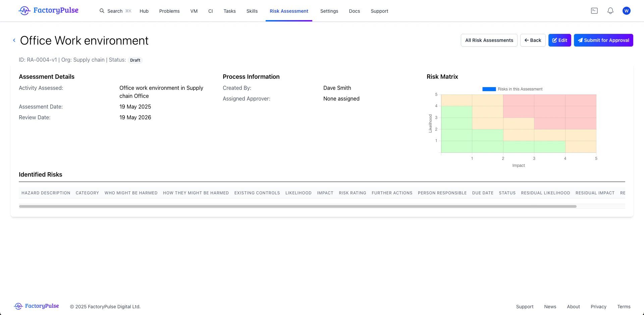Image resolution: width=644 pixels, height=315 pixels.
Task: Click the Residual Impact column header
Action: [x=595, y=193]
